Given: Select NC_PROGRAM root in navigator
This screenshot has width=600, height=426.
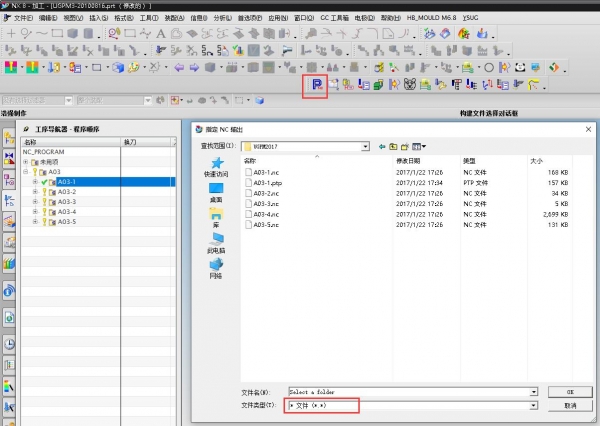Looking at the screenshot, I should [44, 152].
